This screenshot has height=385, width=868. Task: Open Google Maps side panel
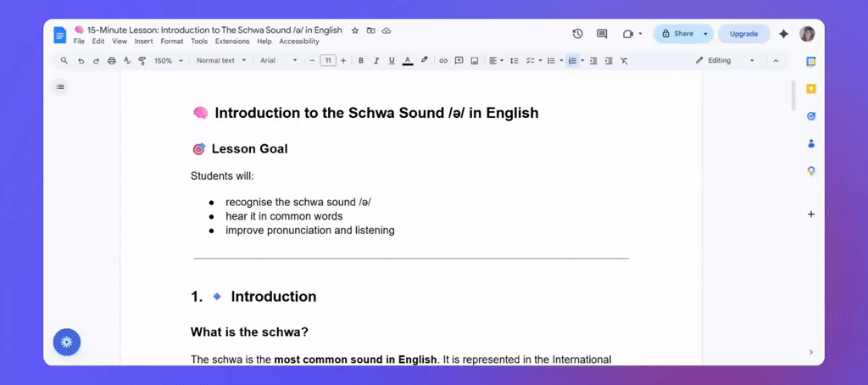(x=811, y=171)
